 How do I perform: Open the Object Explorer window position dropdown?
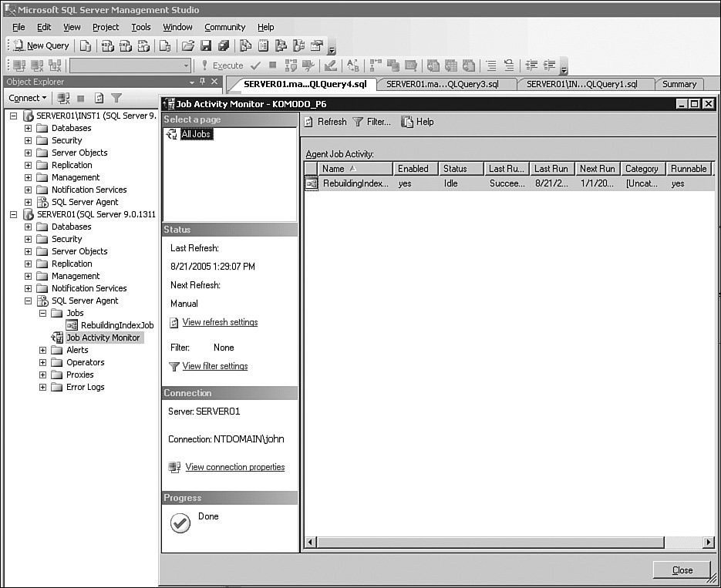[x=192, y=82]
